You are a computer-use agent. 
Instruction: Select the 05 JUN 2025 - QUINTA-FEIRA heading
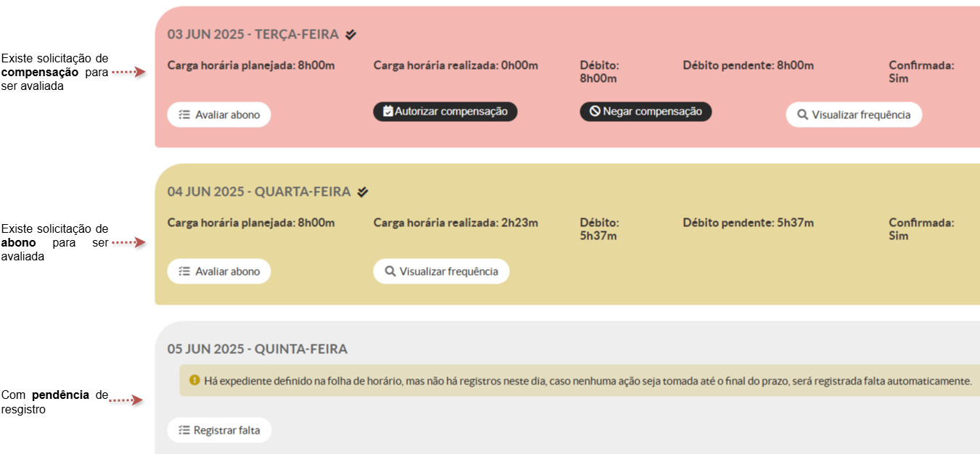[x=258, y=349]
